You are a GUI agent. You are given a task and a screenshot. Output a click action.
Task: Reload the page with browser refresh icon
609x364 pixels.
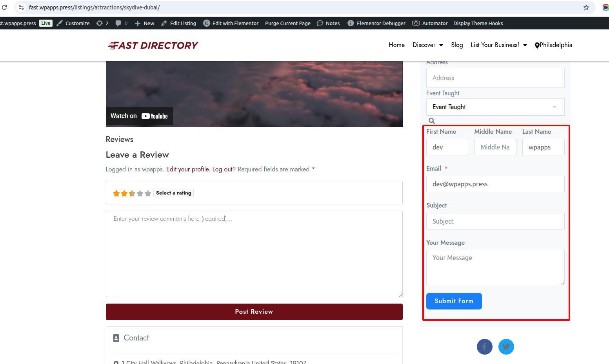pyautogui.click(x=5, y=7)
